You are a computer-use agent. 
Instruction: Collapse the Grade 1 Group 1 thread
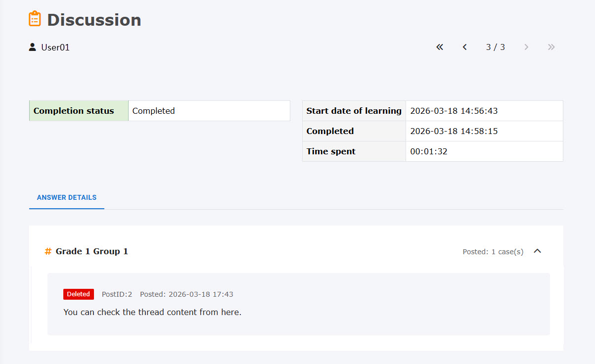pyautogui.click(x=538, y=251)
